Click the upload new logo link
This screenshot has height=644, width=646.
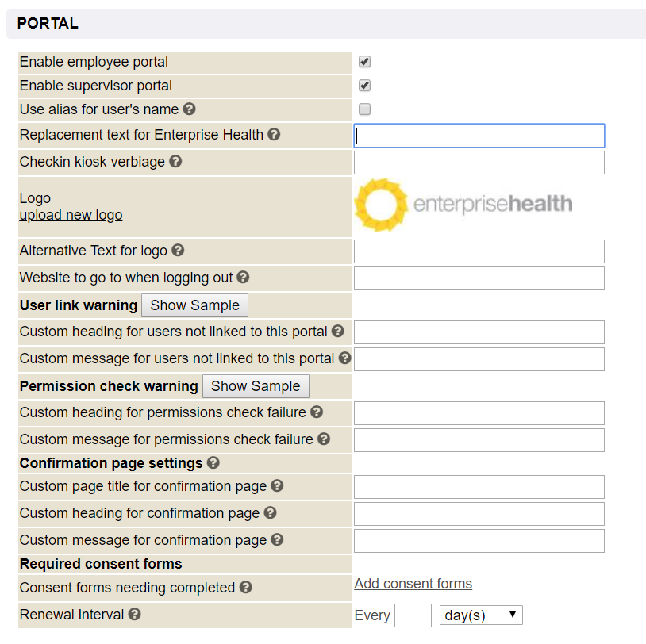(71, 215)
